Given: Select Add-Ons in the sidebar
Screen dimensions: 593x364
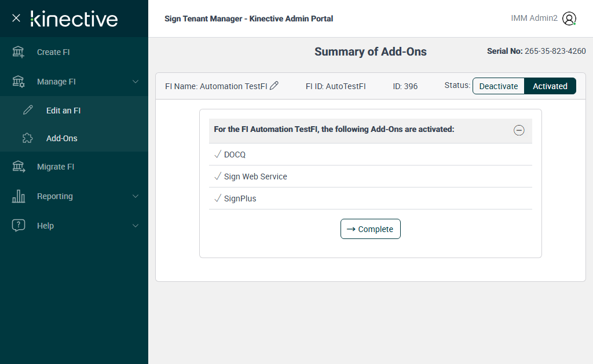Looking at the screenshot, I should pos(61,138).
